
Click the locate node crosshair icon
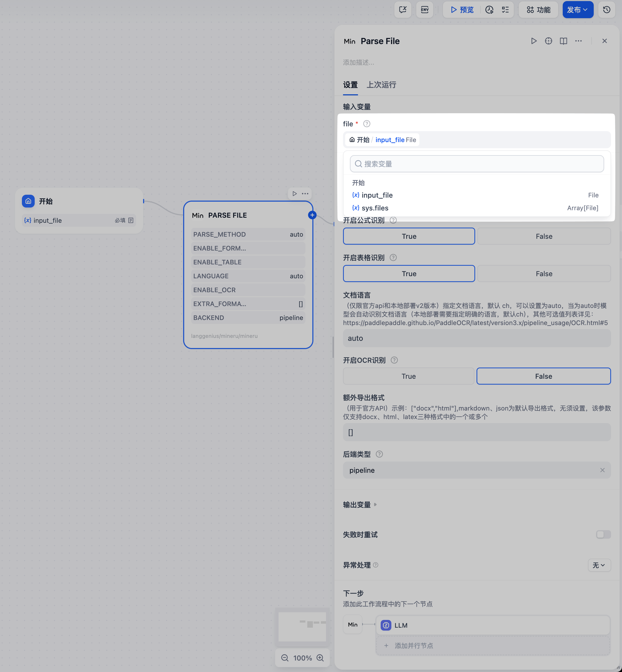[x=549, y=41]
